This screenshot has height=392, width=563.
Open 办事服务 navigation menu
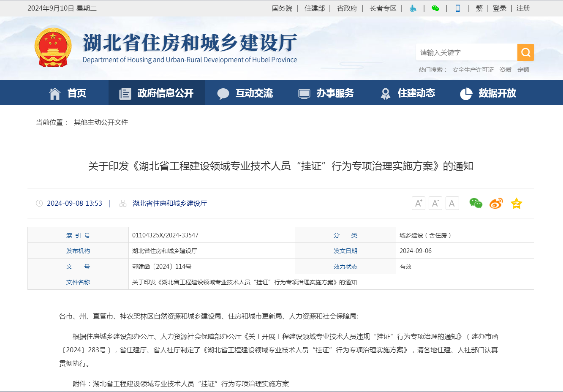click(326, 93)
